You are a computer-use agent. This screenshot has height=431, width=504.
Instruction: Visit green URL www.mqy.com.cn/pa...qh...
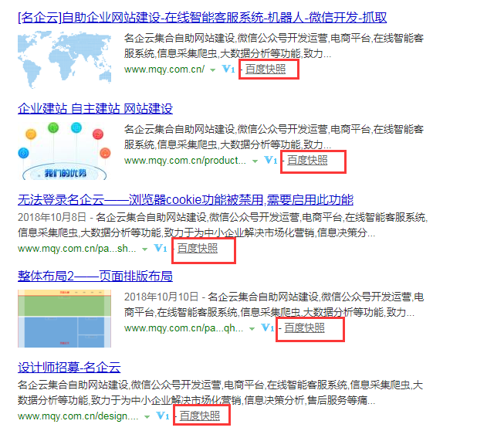click(184, 327)
